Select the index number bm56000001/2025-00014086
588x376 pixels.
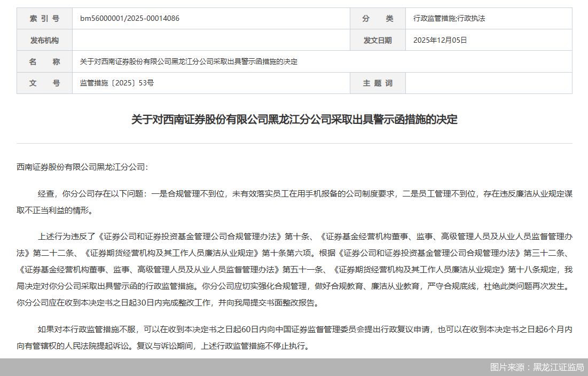pos(130,18)
